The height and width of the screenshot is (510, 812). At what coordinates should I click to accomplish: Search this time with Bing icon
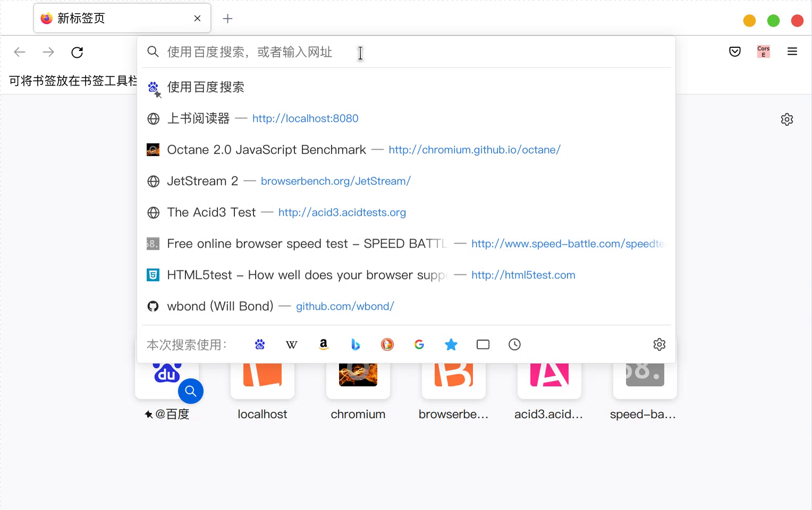tap(356, 345)
